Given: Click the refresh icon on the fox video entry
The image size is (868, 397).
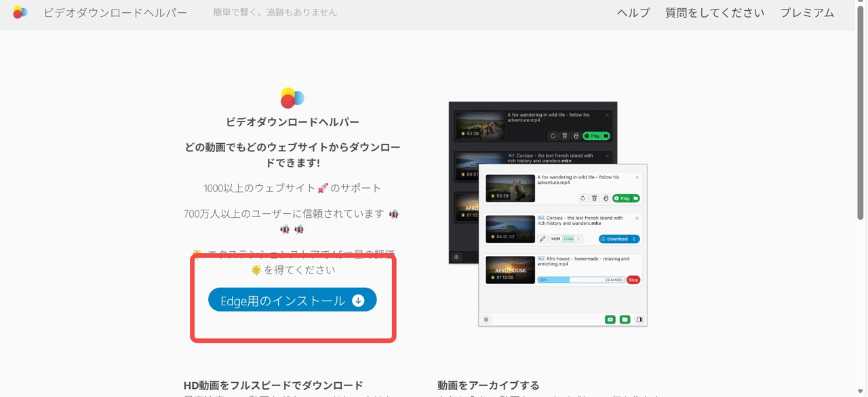Looking at the screenshot, I should (583, 198).
